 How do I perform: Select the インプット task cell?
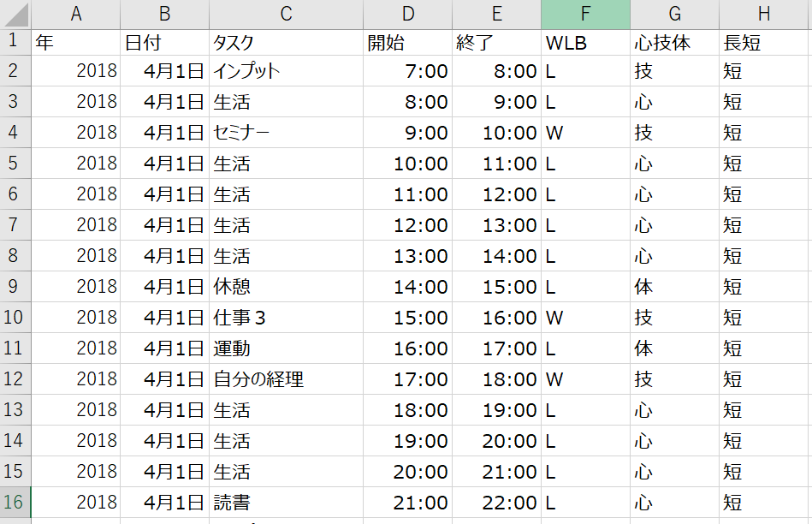(287, 70)
